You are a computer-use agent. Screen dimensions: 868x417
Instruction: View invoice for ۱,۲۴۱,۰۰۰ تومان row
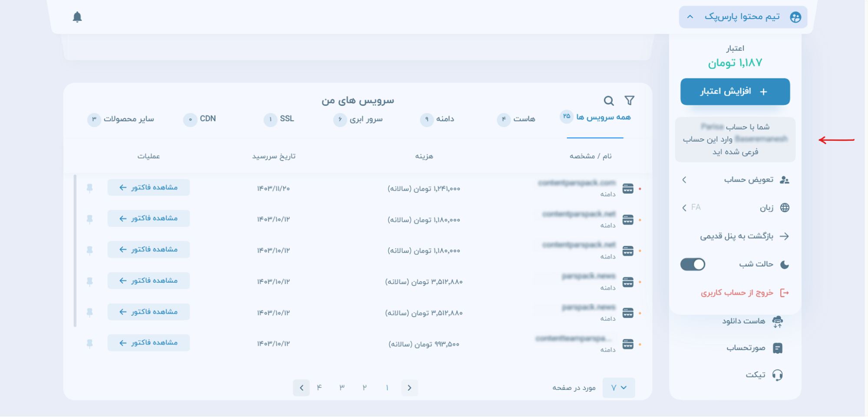coord(149,188)
